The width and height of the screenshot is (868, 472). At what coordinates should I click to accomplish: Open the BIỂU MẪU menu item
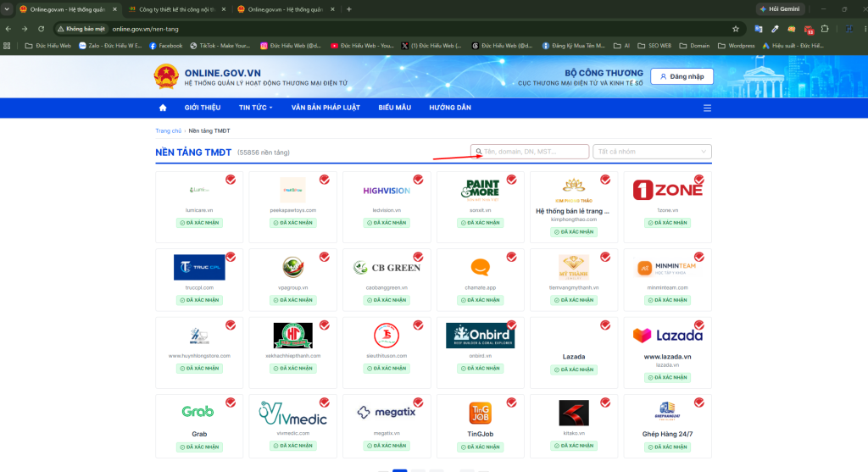click(x=395, y=108)
